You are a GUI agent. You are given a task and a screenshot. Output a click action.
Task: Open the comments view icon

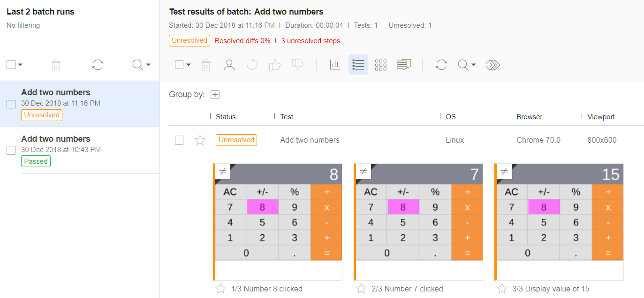(x=404, y=65)
